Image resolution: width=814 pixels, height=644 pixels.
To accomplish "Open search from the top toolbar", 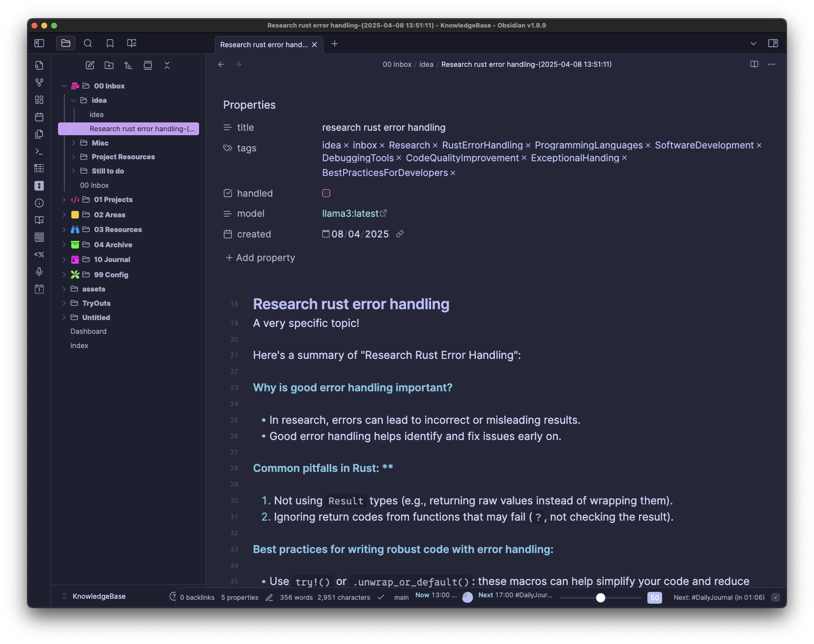I will pyautogui.click(x=88, y=43).
